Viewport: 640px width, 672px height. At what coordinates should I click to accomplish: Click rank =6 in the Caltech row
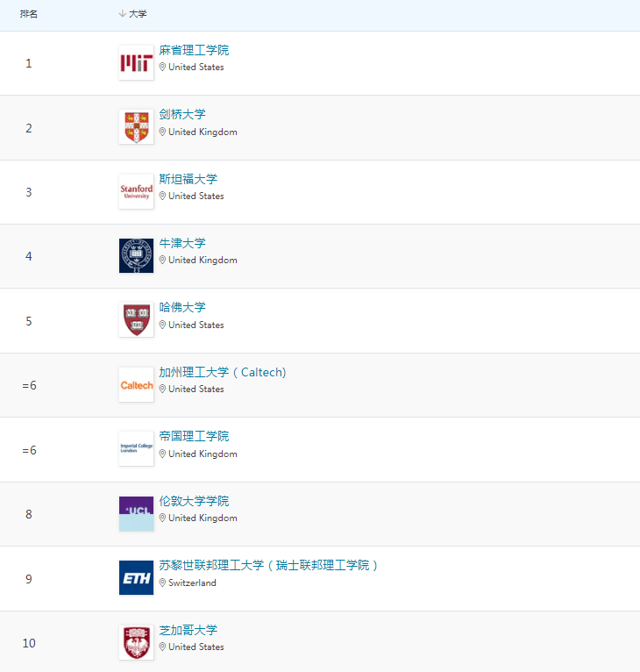(x=29, y=385)
